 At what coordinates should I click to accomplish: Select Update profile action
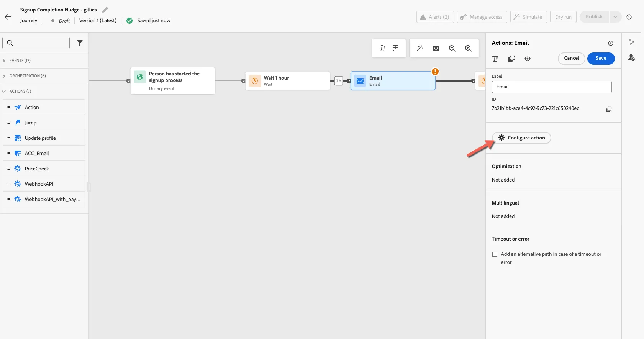pos(44,138)
